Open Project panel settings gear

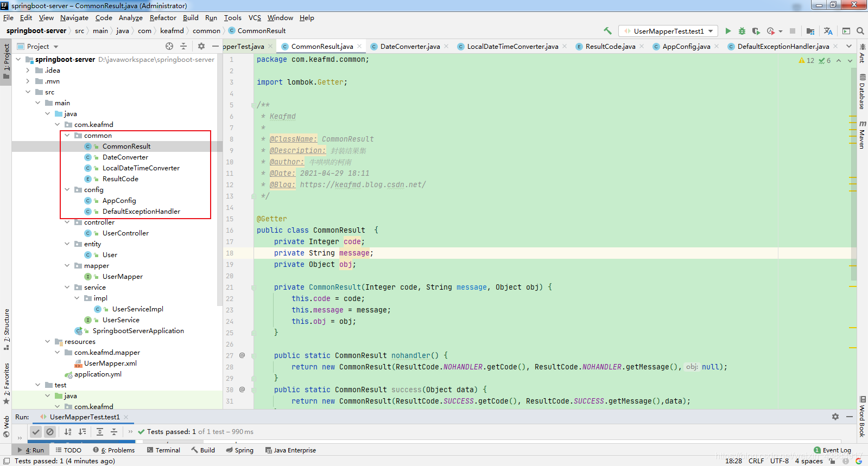point(201,46)
